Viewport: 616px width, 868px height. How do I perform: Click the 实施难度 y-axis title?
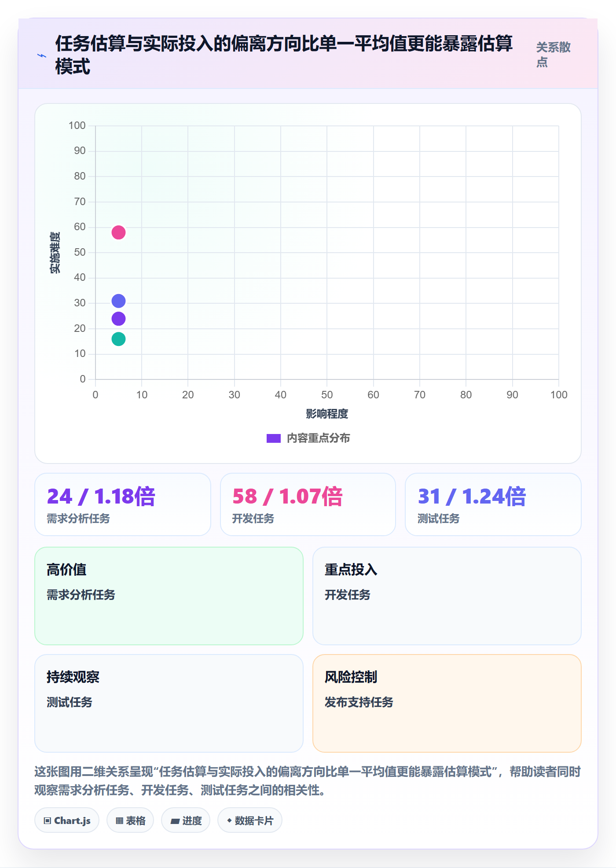pos(55,253)
